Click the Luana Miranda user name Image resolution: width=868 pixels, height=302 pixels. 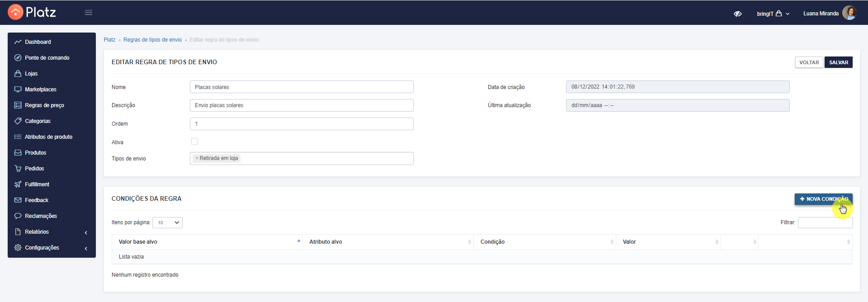[821, 14]
